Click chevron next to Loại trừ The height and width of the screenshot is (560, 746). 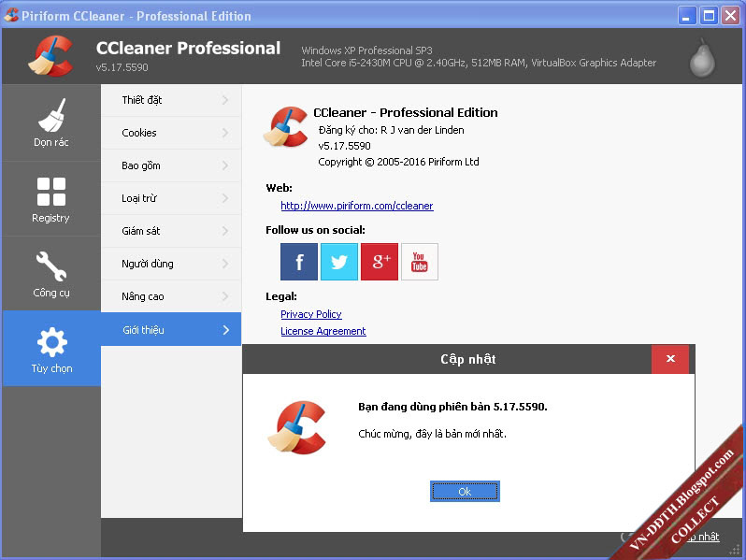[x=225, y=198]
